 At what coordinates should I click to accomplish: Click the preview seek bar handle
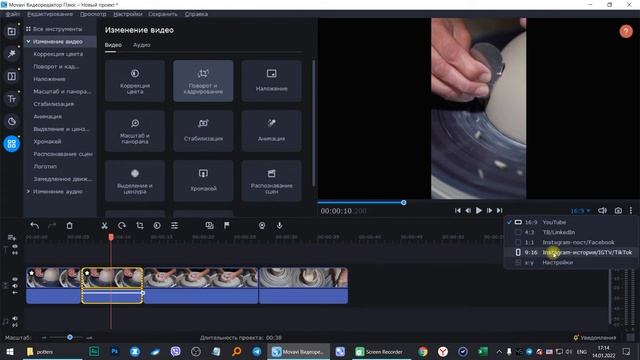point(404,202)
